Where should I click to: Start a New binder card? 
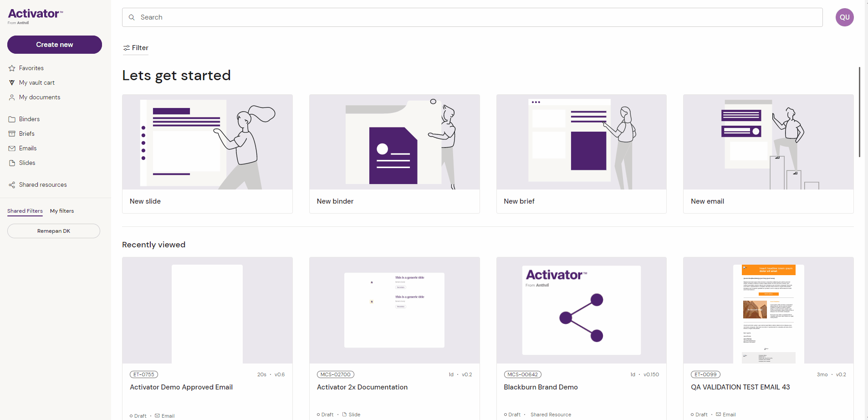click(394, 154)
